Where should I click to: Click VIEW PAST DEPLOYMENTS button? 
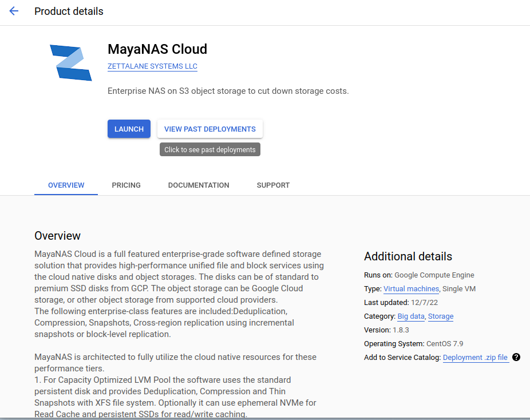click(x=209, y=129)
